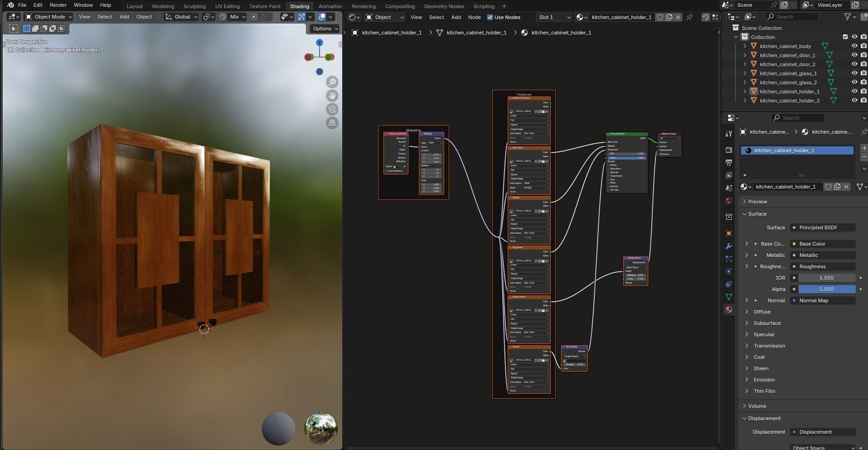
Task: Open the outliner filter funnel dropdown
Action: click(x=850, y=17)
